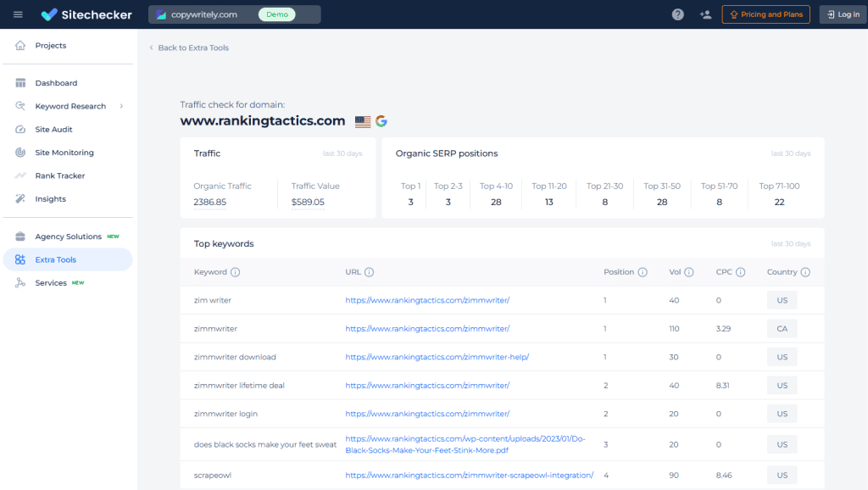
Task: Click the Pricing and Plans button
Action: [x=766, y=14]
